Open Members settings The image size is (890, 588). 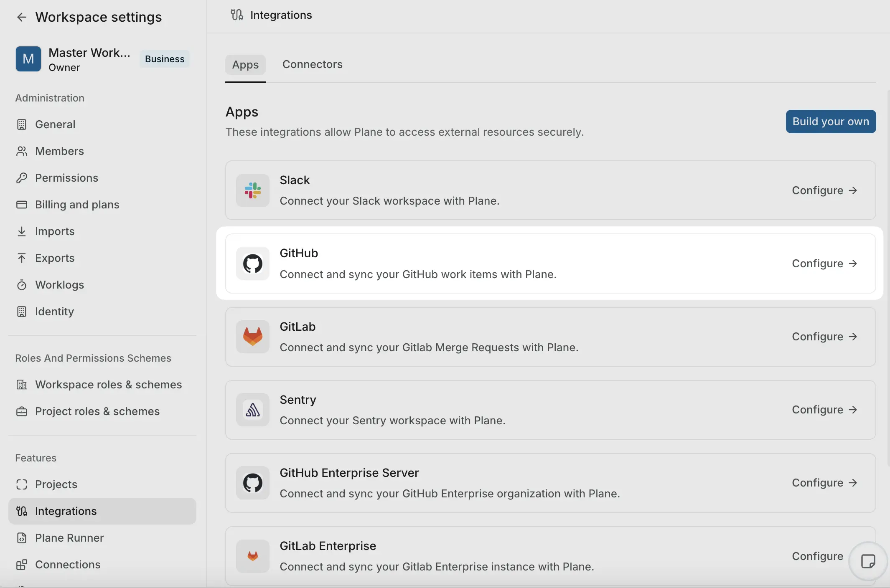pos(102,151)
